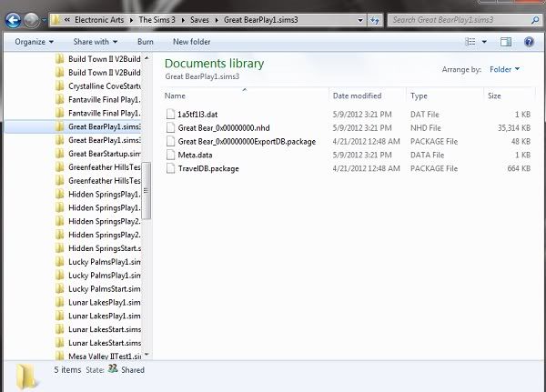546x392 pixels.
Task: Open the view options dropdown arrow
Action: (x=484, y=42)
